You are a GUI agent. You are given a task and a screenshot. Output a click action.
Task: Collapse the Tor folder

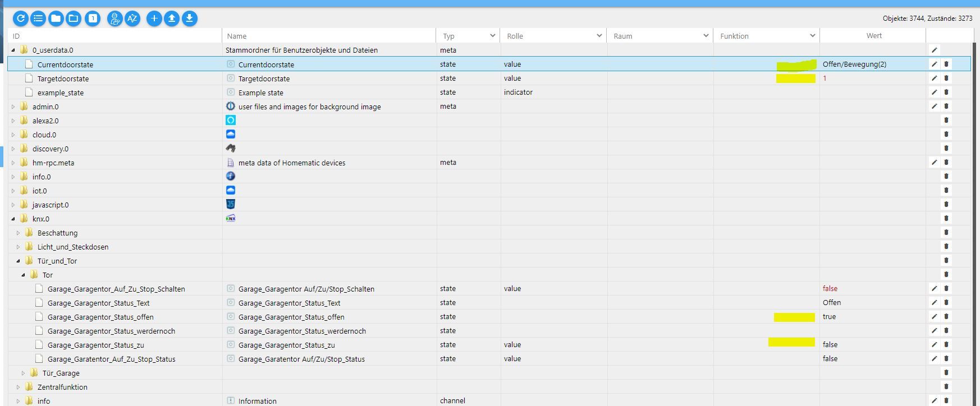(x=24, y=275)
